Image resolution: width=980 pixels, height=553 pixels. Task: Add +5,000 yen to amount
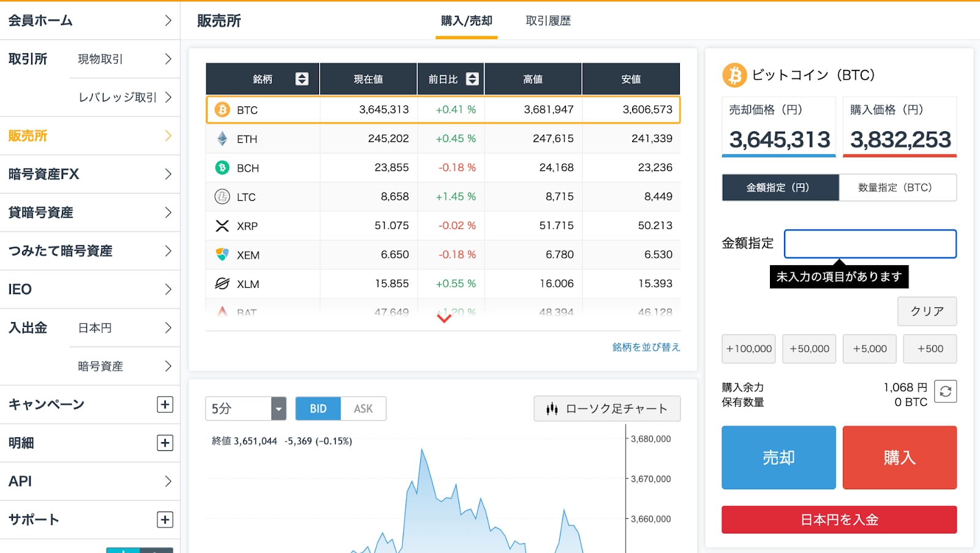coord(870,348)
